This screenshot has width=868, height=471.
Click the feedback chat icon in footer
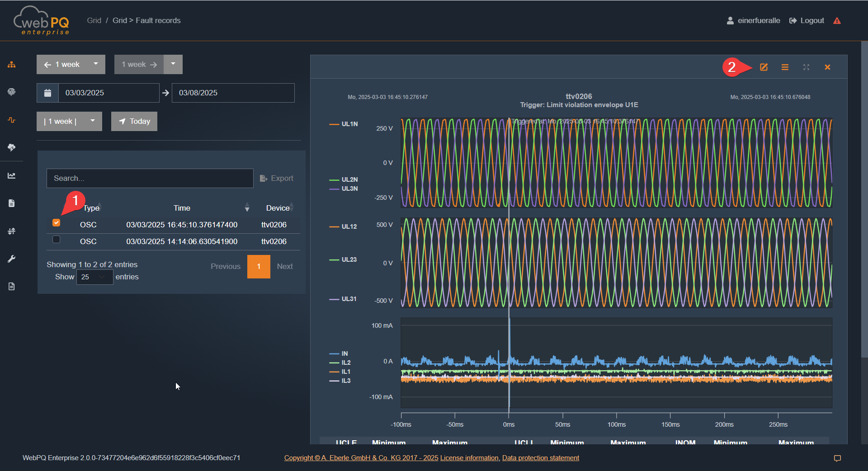837,458
